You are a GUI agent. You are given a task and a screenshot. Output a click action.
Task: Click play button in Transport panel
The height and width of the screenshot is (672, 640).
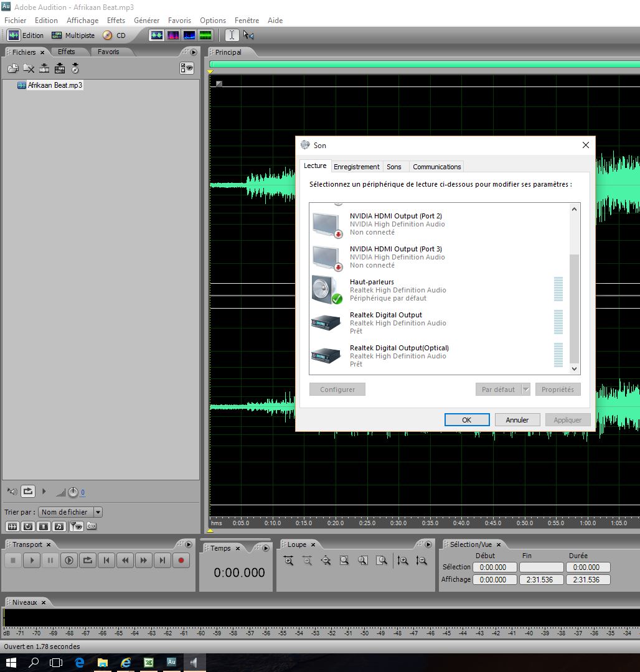click(32, 560)
